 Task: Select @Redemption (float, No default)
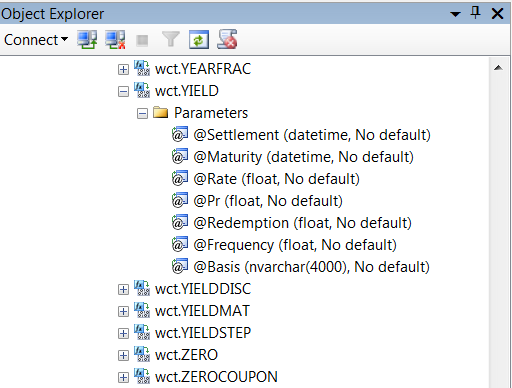click(303, 223)
